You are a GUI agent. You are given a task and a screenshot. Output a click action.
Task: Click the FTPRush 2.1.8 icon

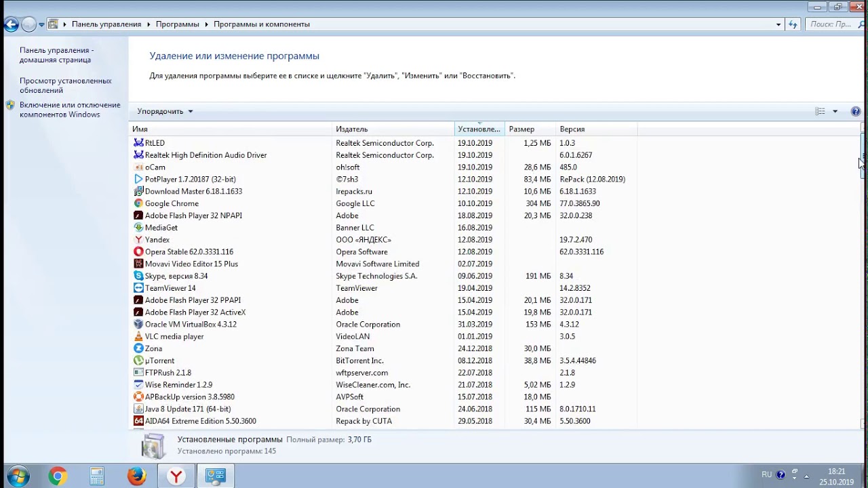pos(138,373)
